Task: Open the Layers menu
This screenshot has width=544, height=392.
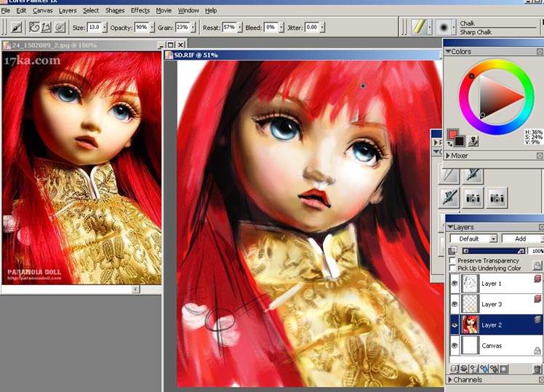Action: pos(68,10)
